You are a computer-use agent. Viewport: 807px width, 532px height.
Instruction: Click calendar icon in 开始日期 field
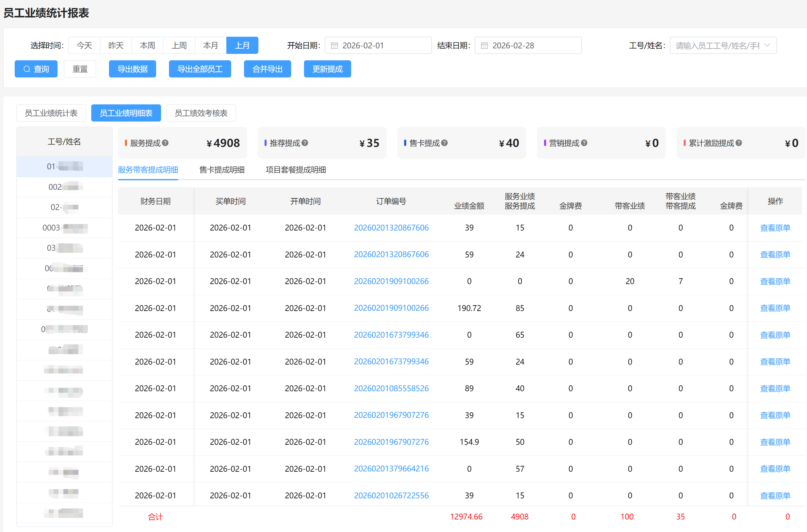[x=334, y=46]
